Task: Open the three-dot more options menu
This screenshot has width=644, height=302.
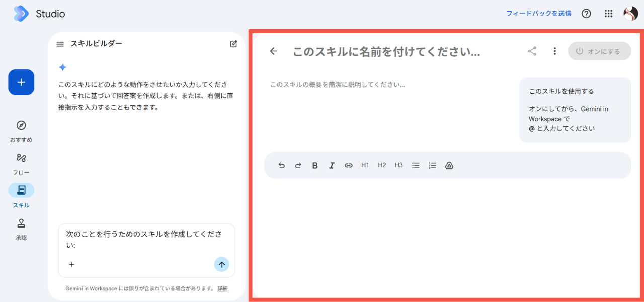Action: click(x=555, y=51)
